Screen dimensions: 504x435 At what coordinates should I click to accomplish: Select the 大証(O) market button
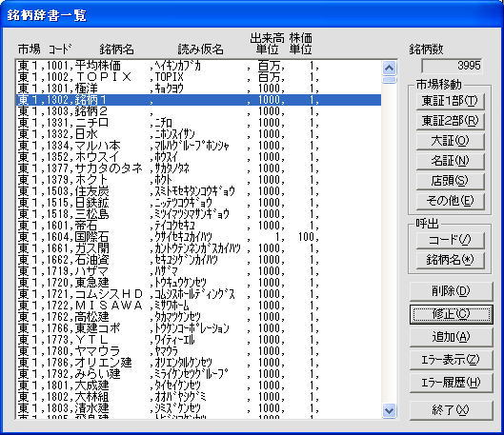450,141
